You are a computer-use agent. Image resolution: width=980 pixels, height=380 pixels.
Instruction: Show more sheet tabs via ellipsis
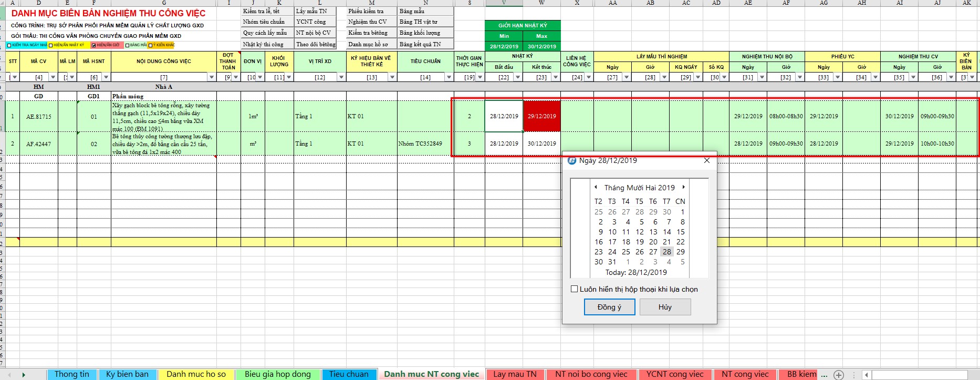point(824,375)
